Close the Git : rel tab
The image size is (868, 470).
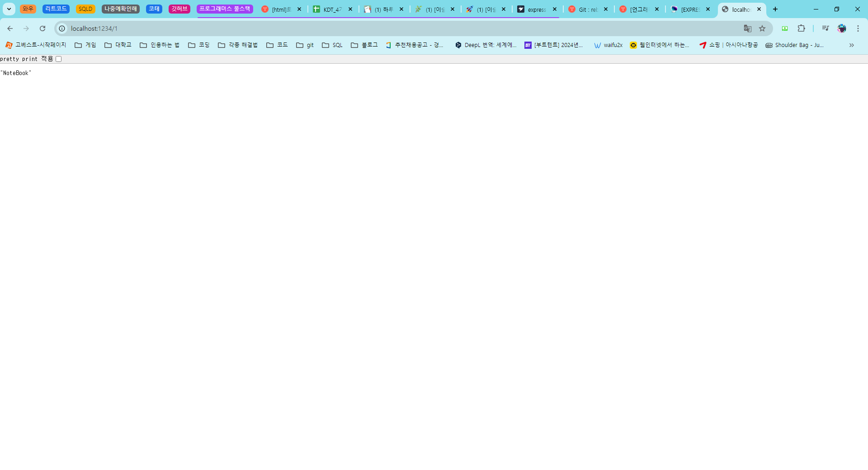[x=606, y=9]
